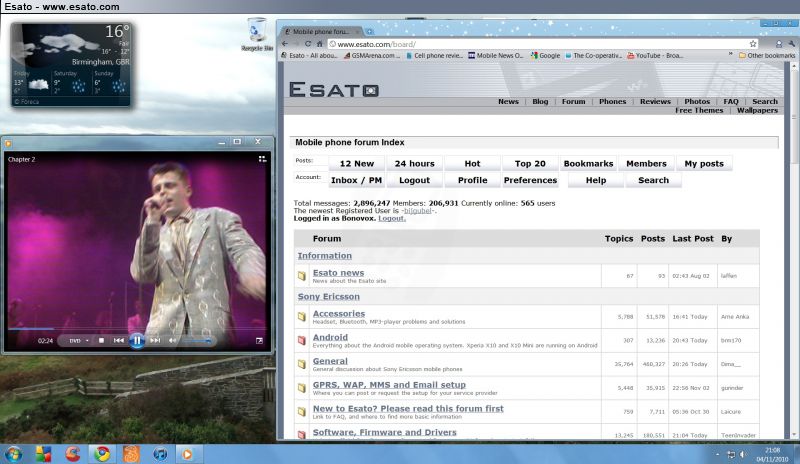Open Phones in Esato navigation
Image resolution: width=800 pixels, height=464 pixels.
coord(612,102)
